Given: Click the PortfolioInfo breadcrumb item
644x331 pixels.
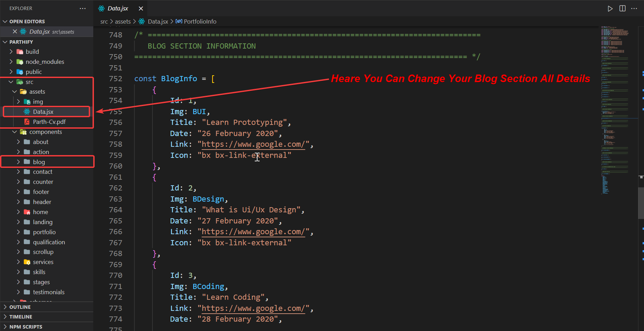Looking at the screenshot, I should 200,21.
